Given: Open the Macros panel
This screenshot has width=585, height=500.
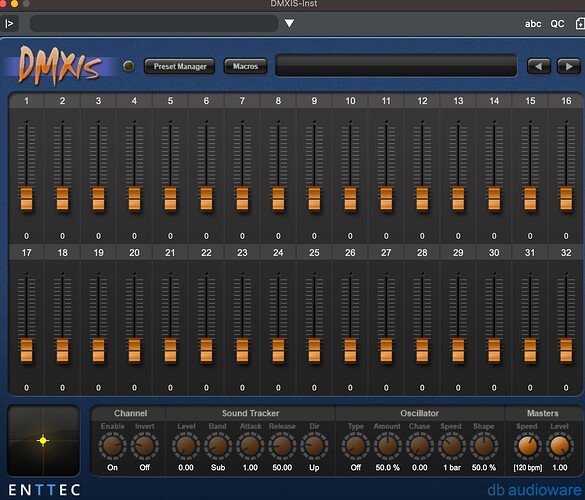Looking at the screenshot, I should (245, 66).
